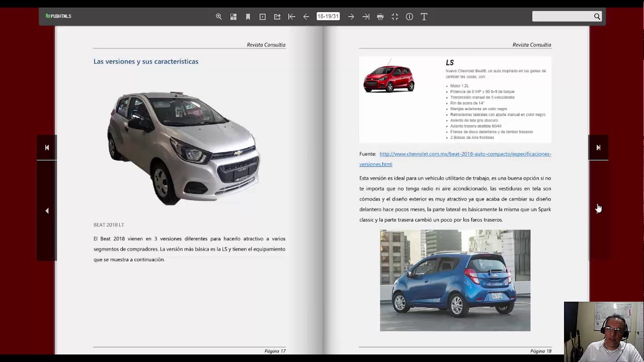The width and height of the screenshot is (644, 362).
Task: Click 'Rin de acero de 14' bullet
Action: (467, 103)
